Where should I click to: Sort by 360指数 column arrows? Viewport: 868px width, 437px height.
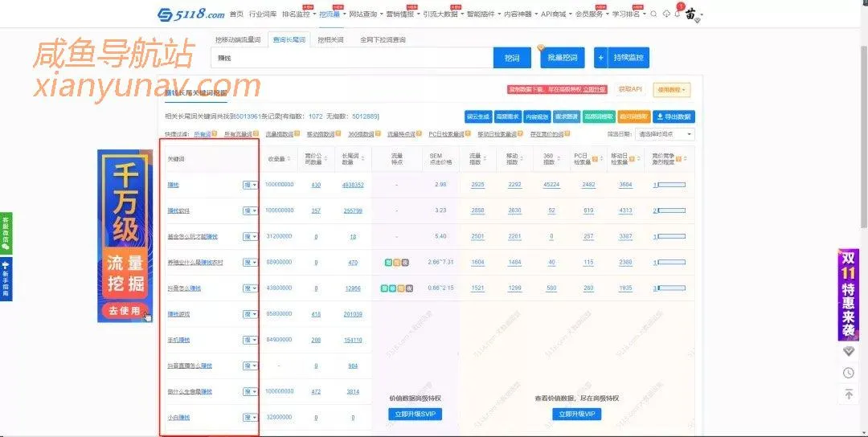coord(559,159)
